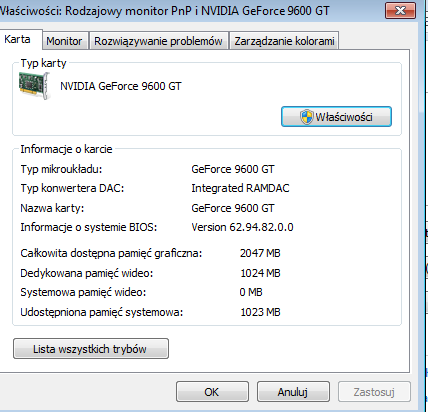Open adapter Właściwości button
Viewport: 428px width, 412px height.
pyautogui.click(x=336, y=117)
